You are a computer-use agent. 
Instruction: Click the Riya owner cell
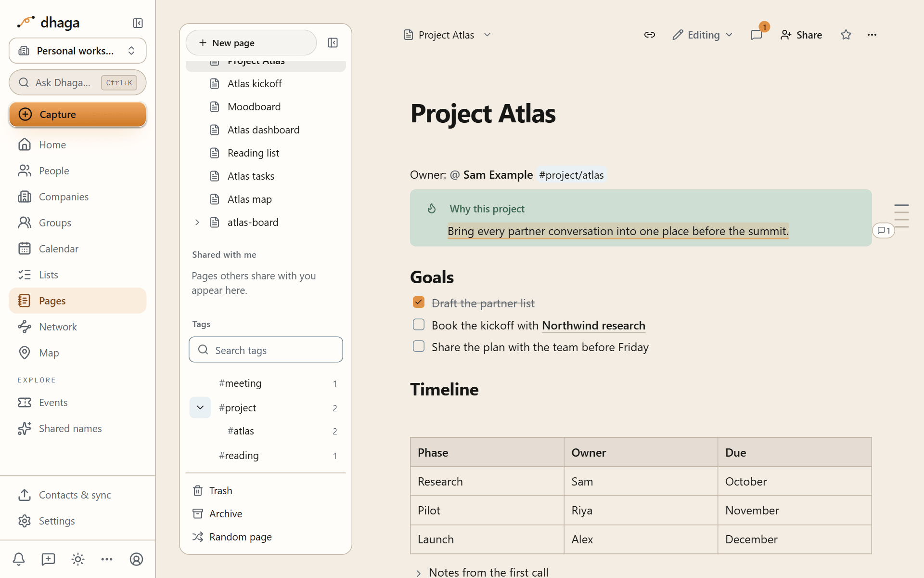point(641,510)
